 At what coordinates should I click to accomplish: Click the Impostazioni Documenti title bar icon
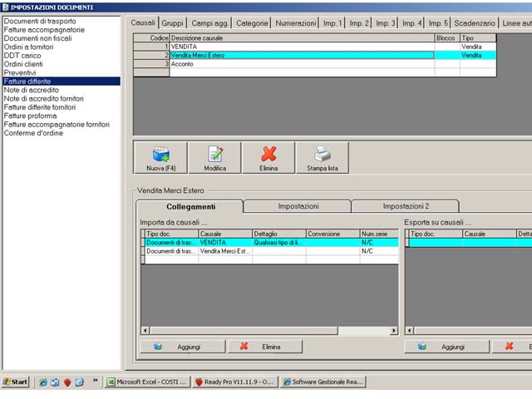click(6, 7)
